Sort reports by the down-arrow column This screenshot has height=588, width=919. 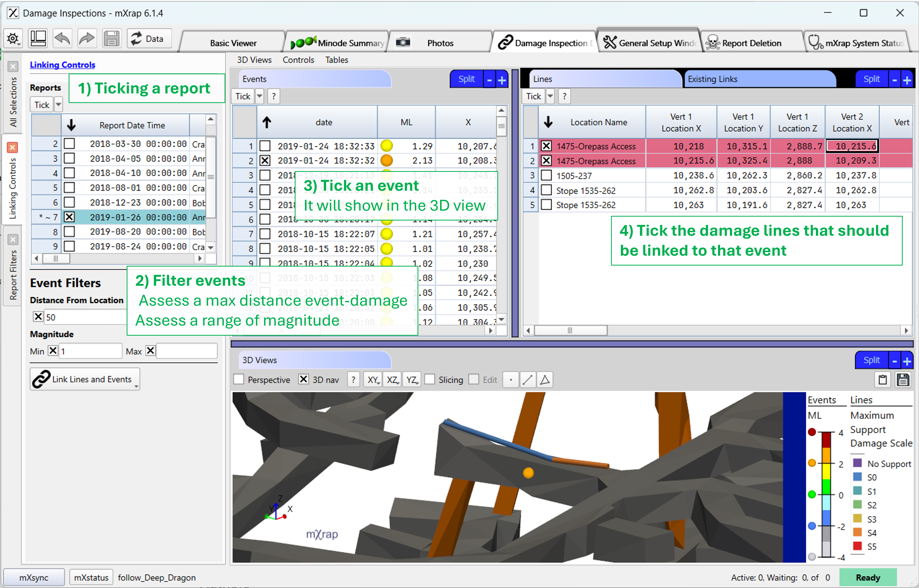[71, 125]
